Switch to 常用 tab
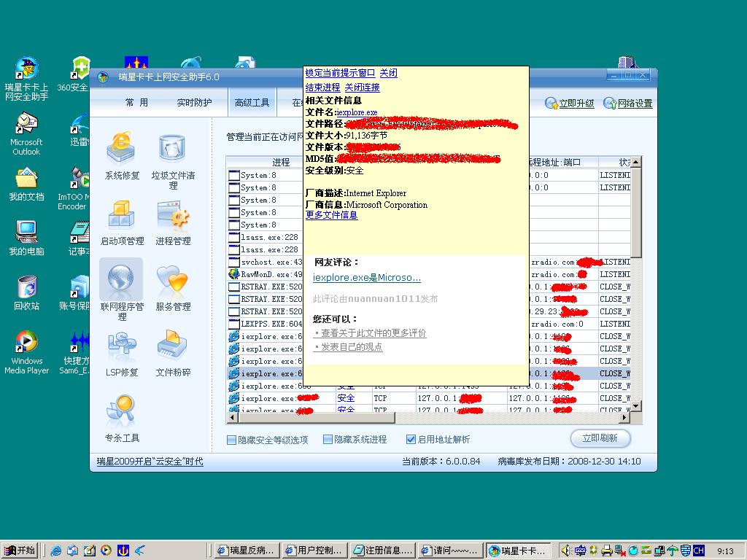 coord(136,102)
